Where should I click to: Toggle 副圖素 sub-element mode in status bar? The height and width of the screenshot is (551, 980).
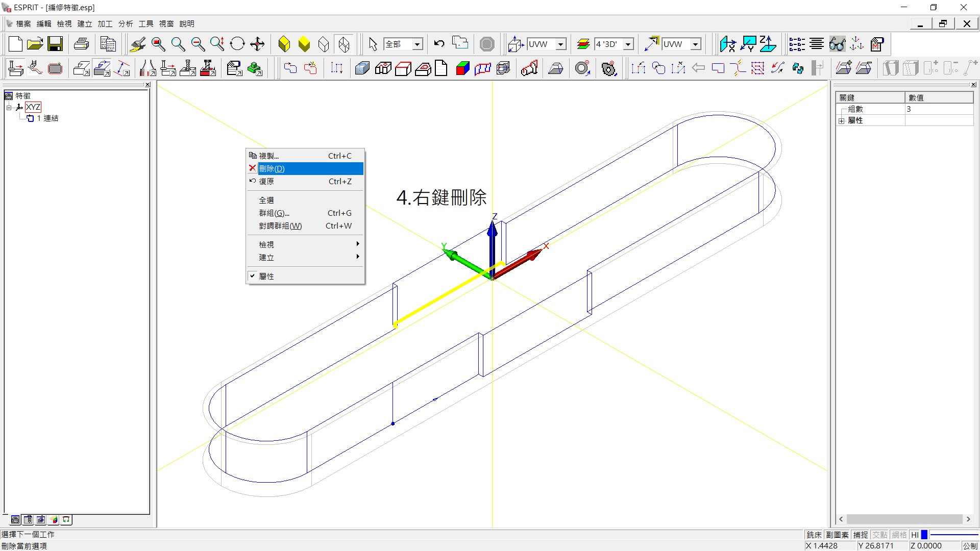[837, 535]
